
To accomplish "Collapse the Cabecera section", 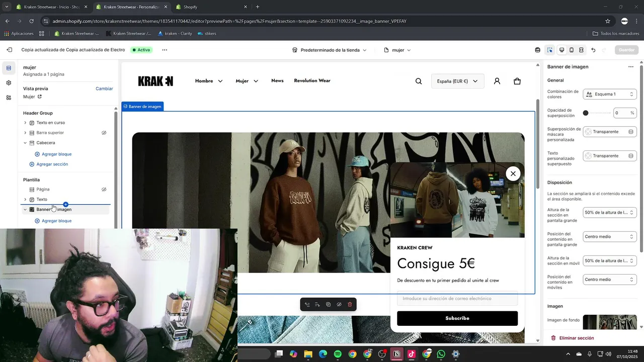I will click(x=25, y=143).
